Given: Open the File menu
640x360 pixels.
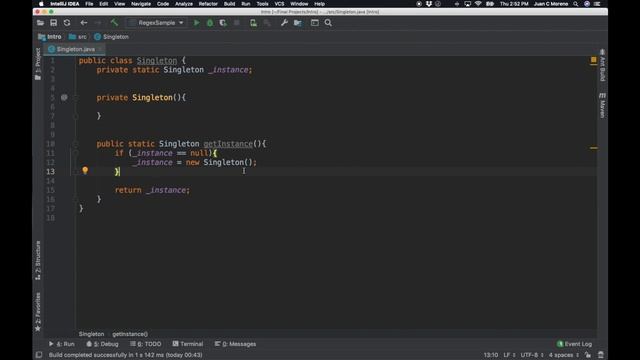Looking at the screenshot, I should point(89,4).
